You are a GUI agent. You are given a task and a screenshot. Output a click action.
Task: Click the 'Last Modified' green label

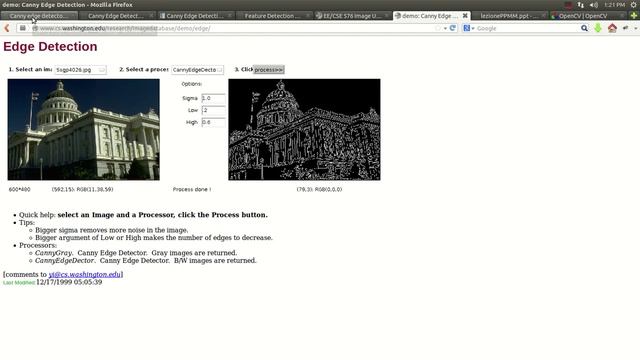click(x=19, y=282)
